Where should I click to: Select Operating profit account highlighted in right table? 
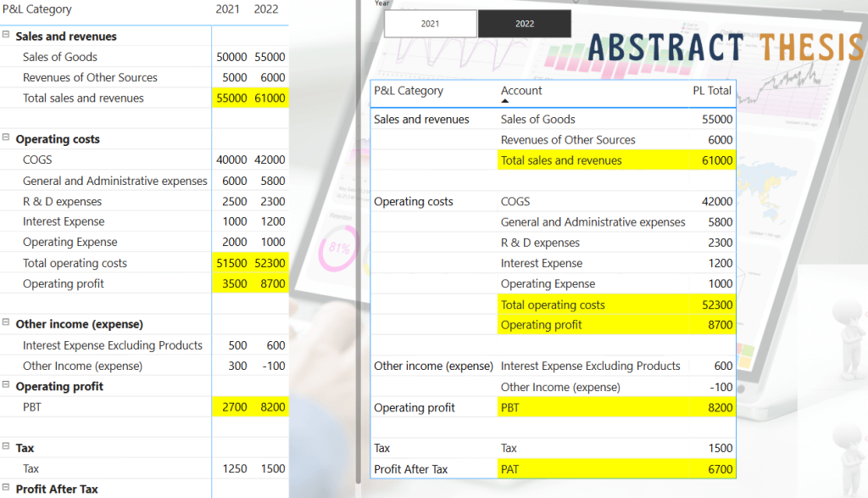[541, 325]
